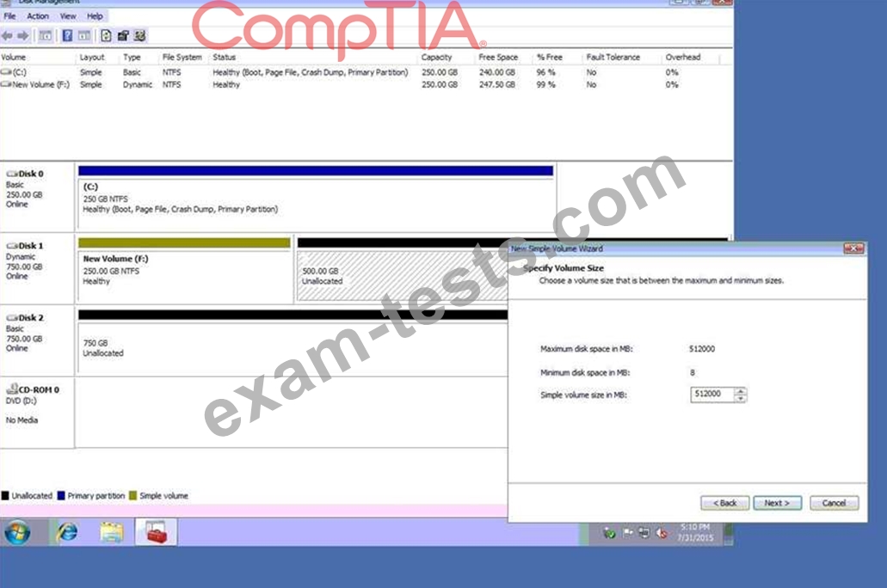Click the 240.00 GB free space cell

[497, 72]
